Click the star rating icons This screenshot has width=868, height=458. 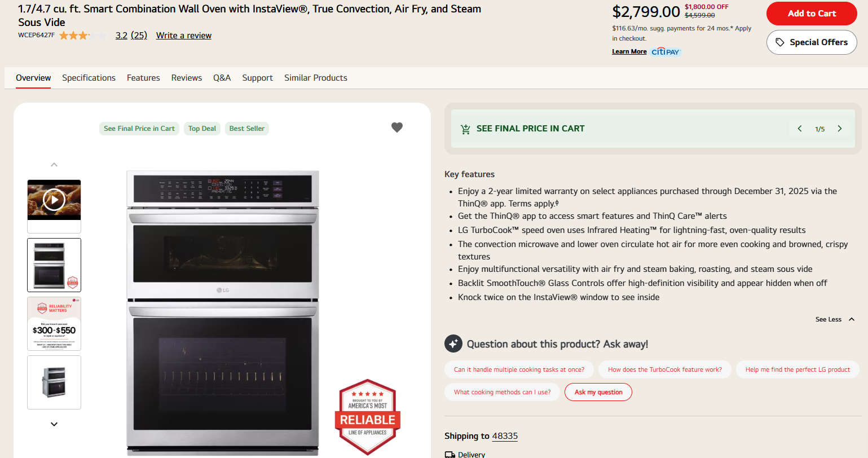(x=82, y=36)
